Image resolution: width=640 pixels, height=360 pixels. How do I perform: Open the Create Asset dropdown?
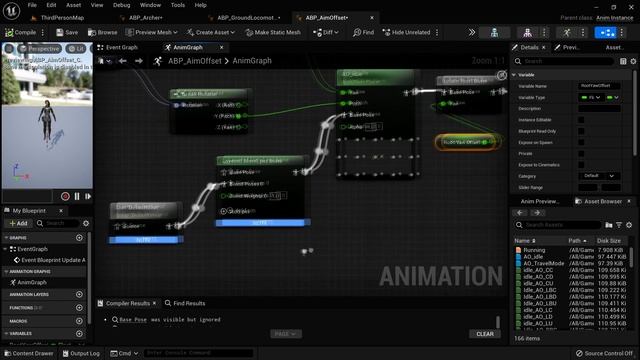[x=211, y=32]
